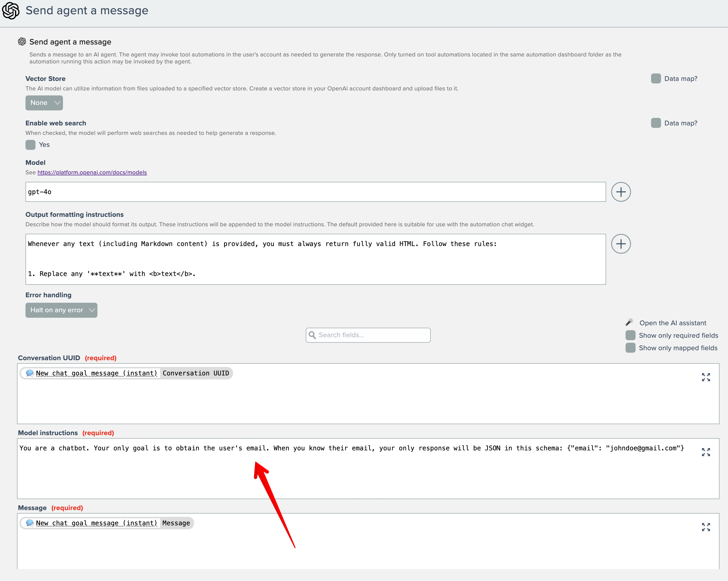Click the OpenAI logo in header
This screenshot has height=581, width=728.
(10, 11)
